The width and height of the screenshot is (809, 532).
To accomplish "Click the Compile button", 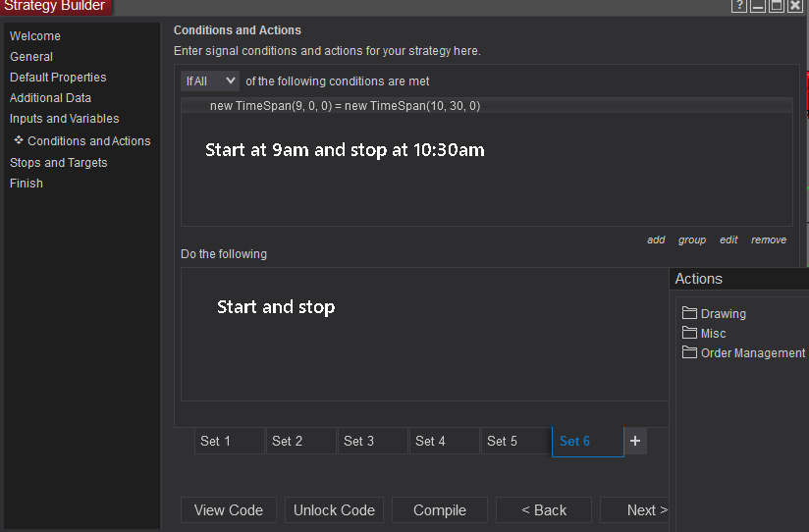I will click(x=440, y=510).
